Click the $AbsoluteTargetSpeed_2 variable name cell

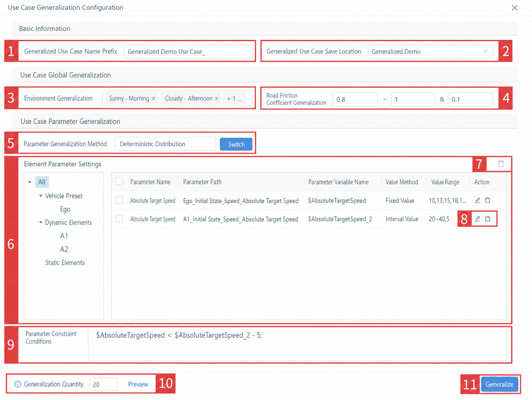[x=340, y=219]
